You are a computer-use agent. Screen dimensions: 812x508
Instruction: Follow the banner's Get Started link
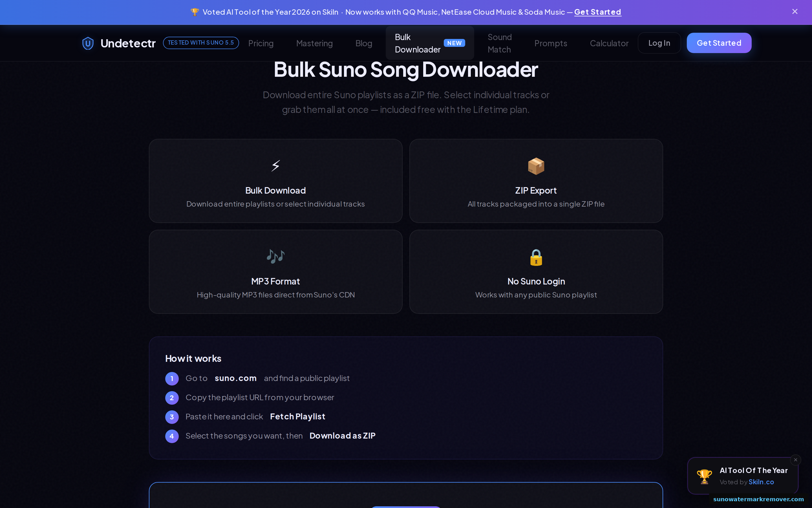pyautogui.click(x=598, y=12)
